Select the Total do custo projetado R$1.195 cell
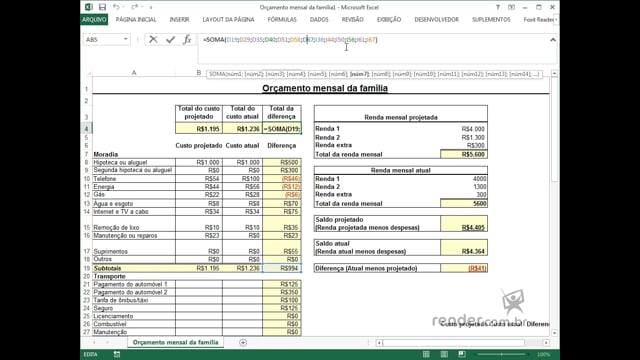640x360 pixels. pos(199,129)
